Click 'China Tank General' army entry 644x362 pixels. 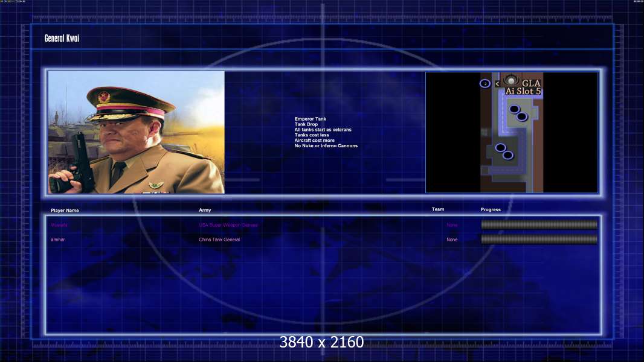tap(219, 240)
